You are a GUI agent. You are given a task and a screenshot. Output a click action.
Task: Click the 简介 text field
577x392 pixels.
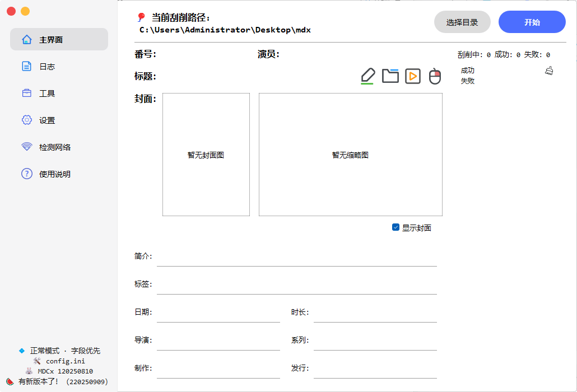click(296, 256)
